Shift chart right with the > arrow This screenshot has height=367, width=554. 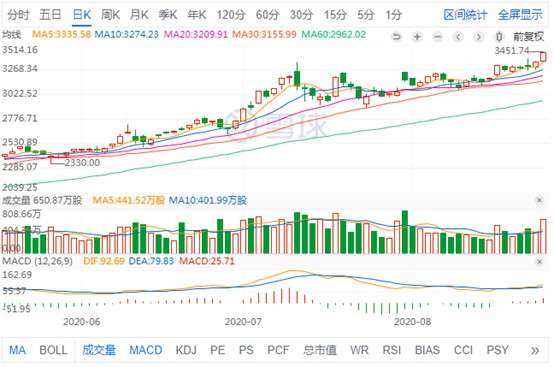tap(479, 37)
